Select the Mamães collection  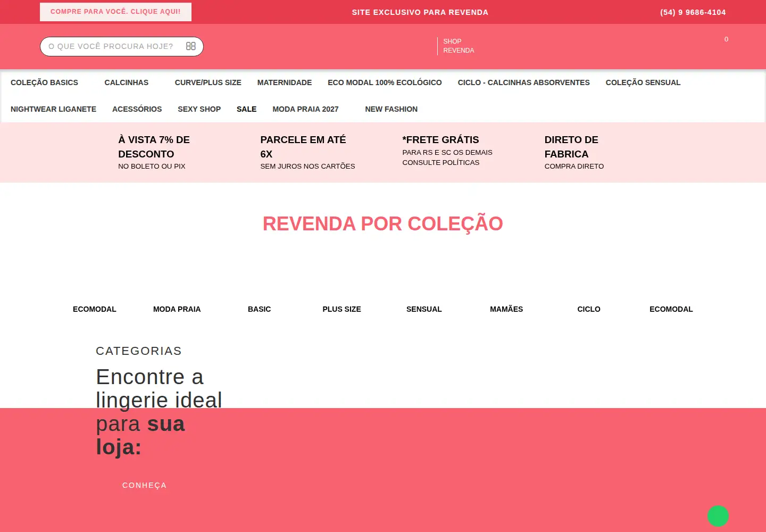pos(506,309)
